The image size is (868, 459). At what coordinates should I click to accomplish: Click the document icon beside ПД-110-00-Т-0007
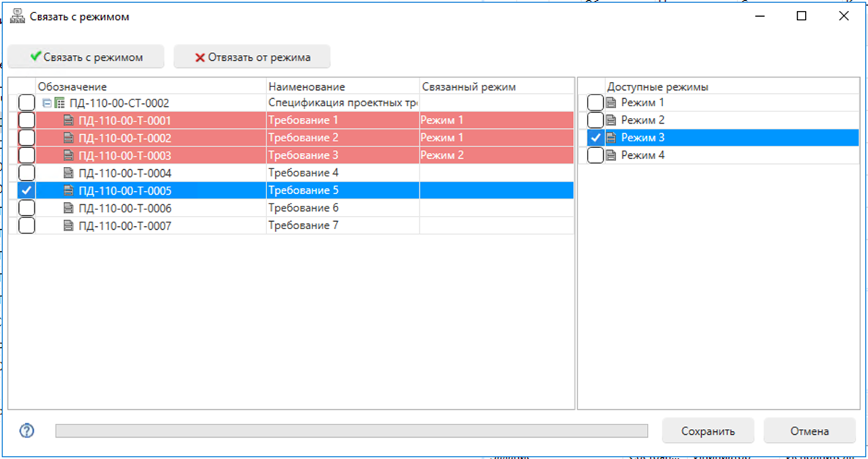click(x=69, y=226)
